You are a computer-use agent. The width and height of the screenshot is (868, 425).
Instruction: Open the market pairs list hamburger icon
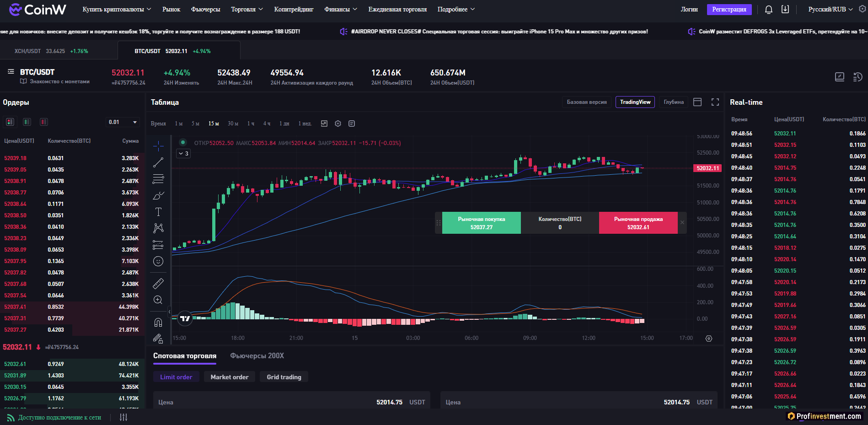[11, 72]
